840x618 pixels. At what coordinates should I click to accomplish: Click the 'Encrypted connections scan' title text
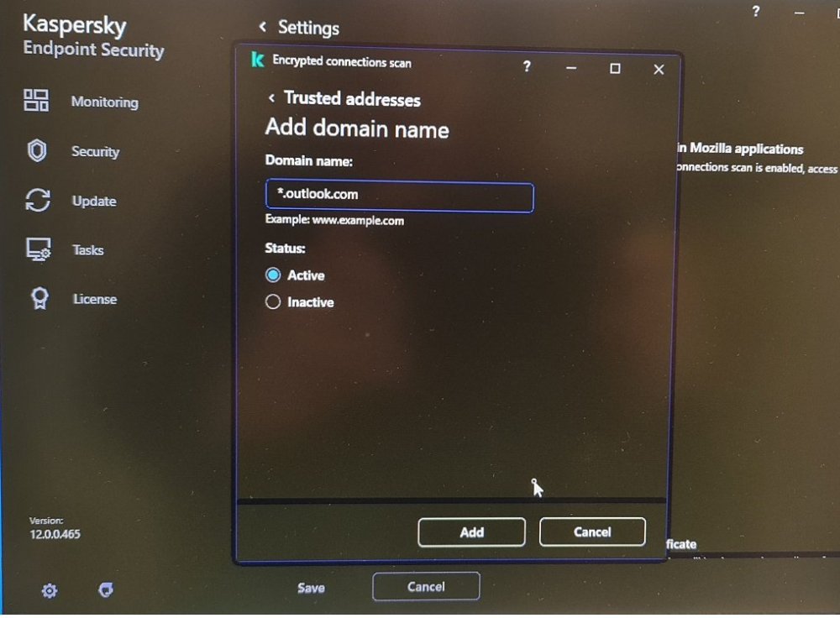click(342, 61)
